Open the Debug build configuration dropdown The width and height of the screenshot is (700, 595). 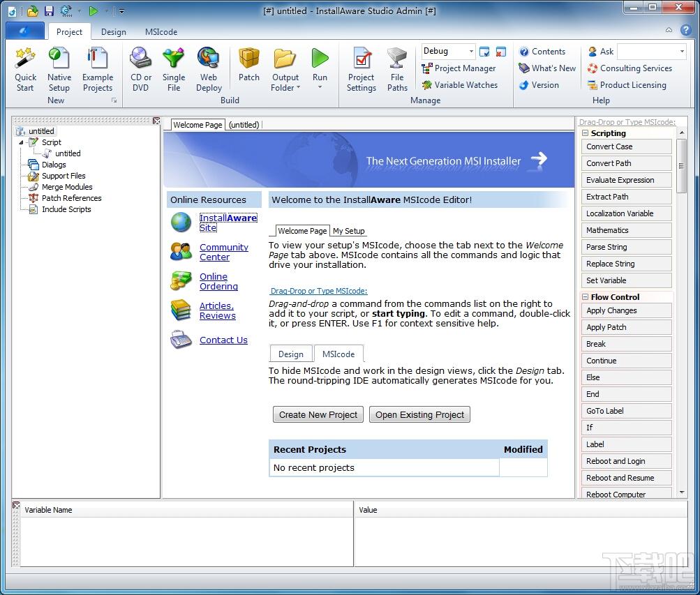pyautogui.click(x=470, y=52)
